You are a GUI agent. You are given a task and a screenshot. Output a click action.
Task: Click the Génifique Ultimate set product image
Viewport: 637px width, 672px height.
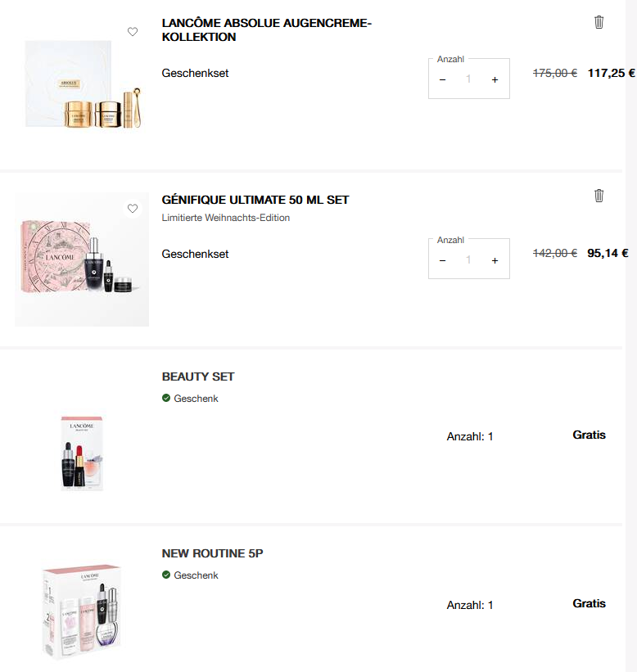pos(82,259)
